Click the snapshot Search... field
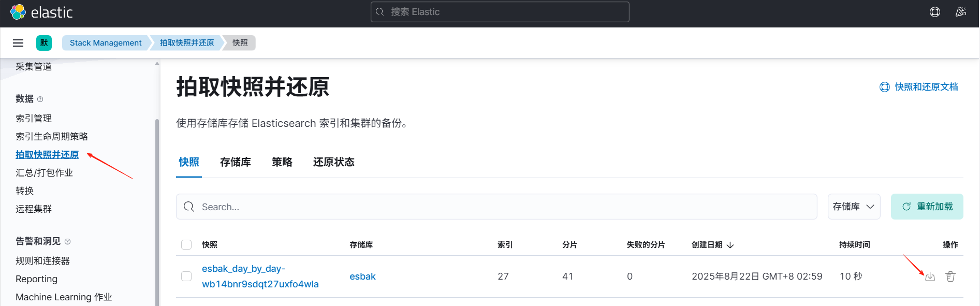980x306 pixels. tap(496, 207)
